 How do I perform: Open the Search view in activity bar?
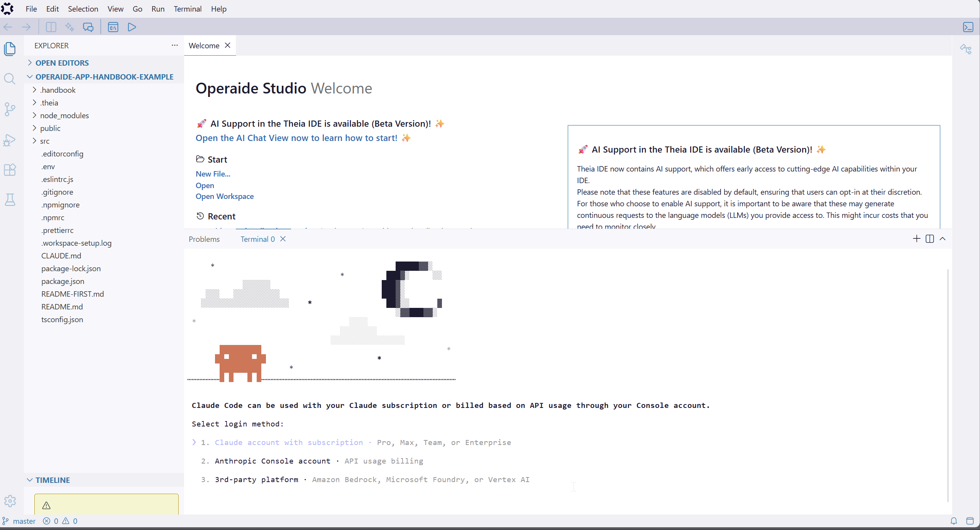point(10,79)
